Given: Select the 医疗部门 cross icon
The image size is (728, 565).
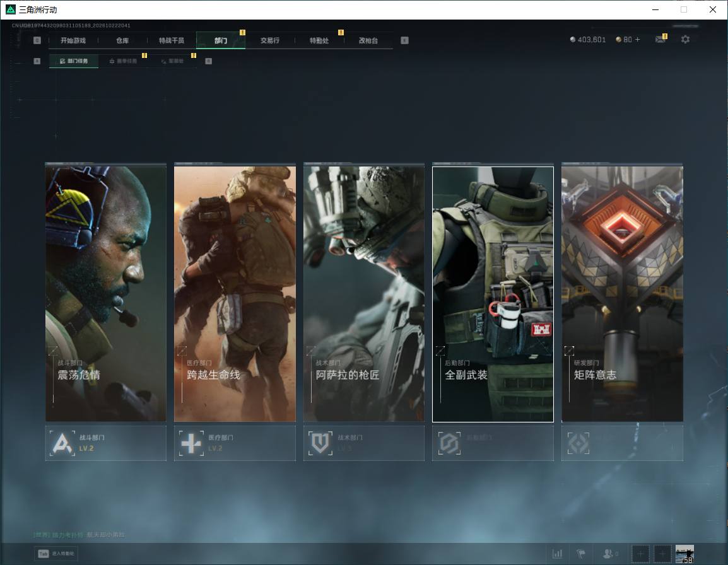Looking at the screenshot, I should coord(191,443).
